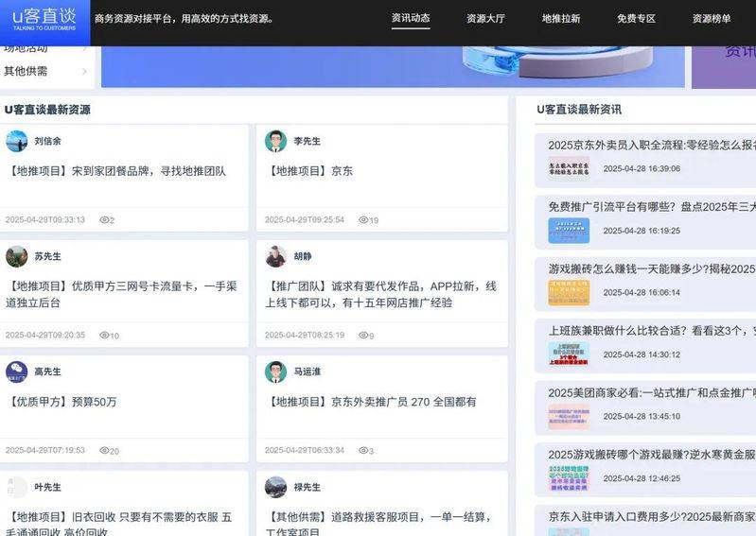This screenshot has height=536, width=756.
Task: Click thumbnail of 游戏搬砖哪个游戏最赚 article
Action: tap(569, 478)
